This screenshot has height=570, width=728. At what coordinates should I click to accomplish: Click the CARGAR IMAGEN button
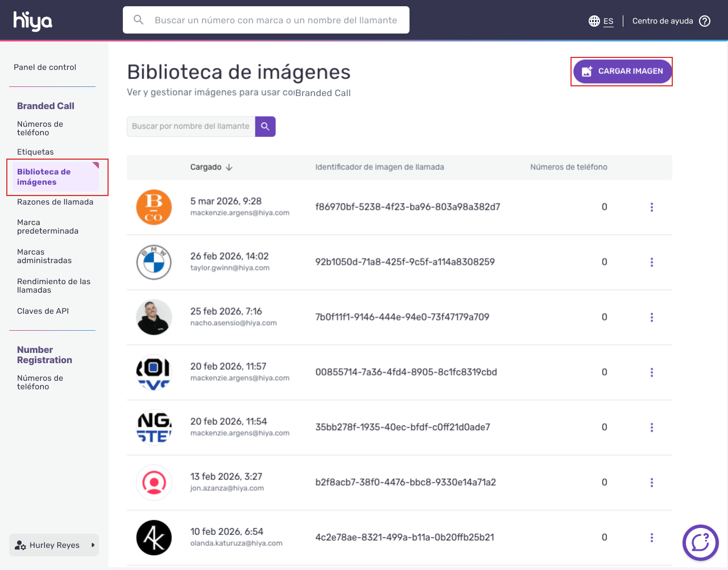point(622,72)
